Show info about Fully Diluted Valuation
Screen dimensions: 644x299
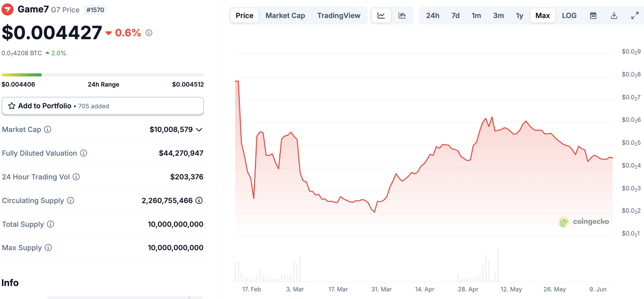point(84,153)
